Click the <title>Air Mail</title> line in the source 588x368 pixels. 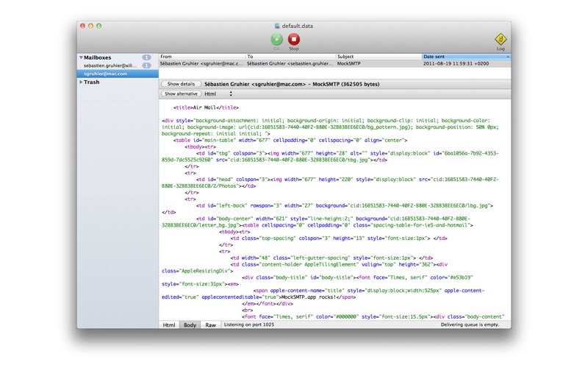pyautogui.click(x=206, y=107)
